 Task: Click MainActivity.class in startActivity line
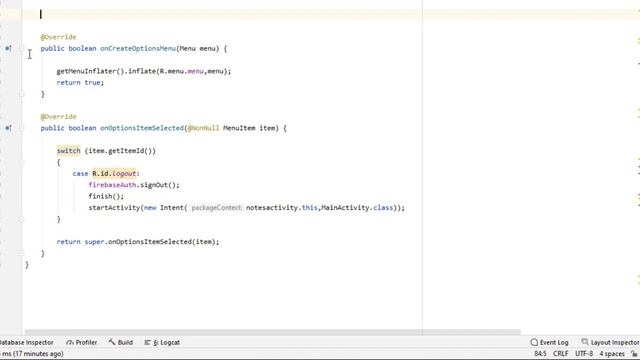click(x=357, y=208)
